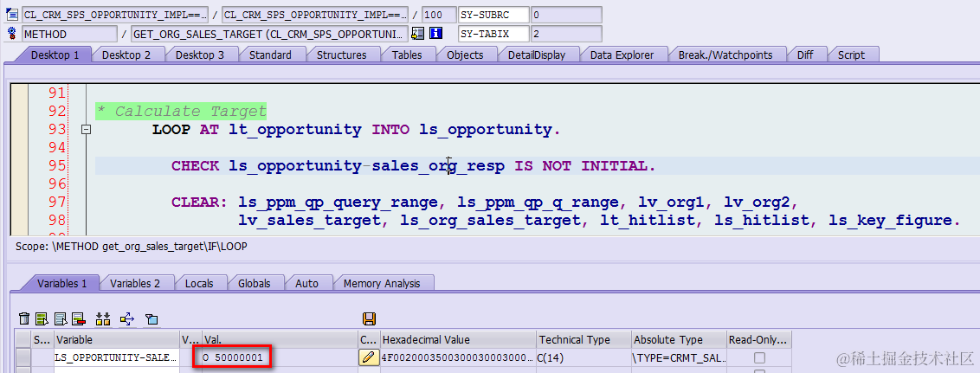Open the Objects tab

[x=465, y=55]
